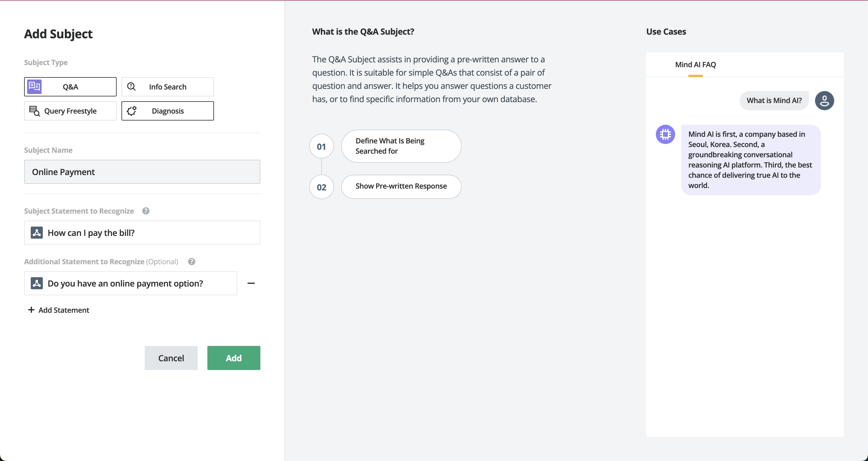Click the Info Search magnifier icon

[x=131, y=86]
